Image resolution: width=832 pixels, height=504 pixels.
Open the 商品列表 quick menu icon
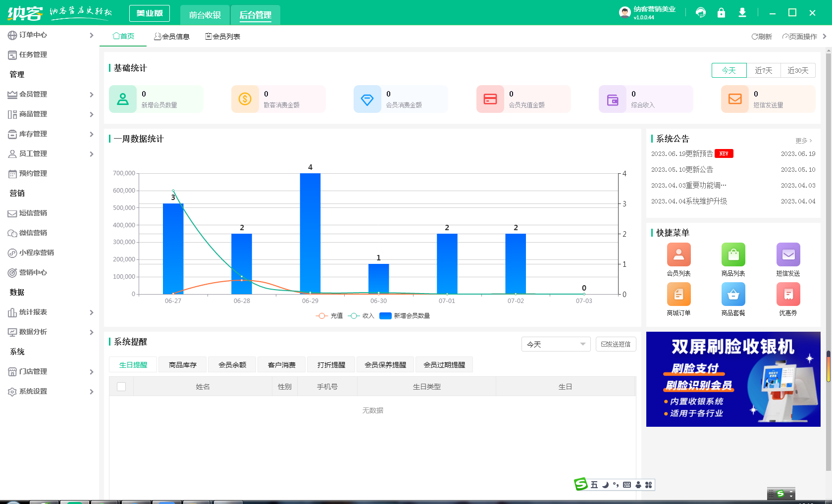733,255
